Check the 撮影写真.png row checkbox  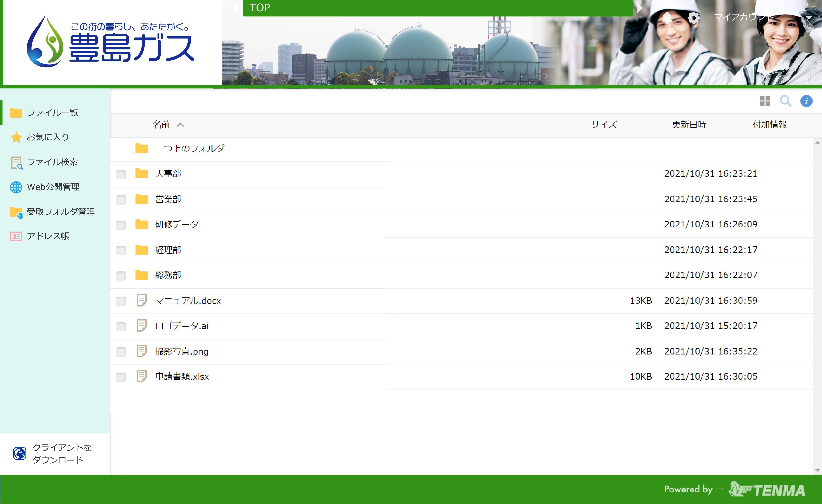point(121,352)
